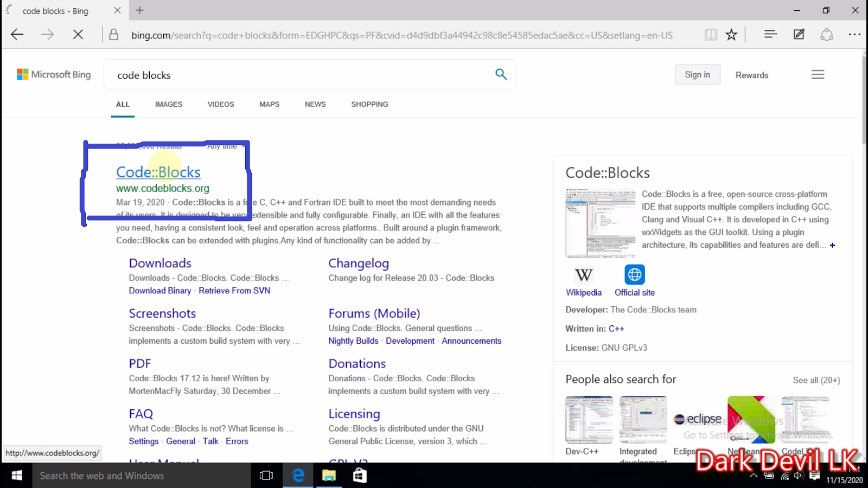The height and width of the screenshot is (488, 868).
Task: Open the Official site globe icon
Action: click(x=634, y=274)
